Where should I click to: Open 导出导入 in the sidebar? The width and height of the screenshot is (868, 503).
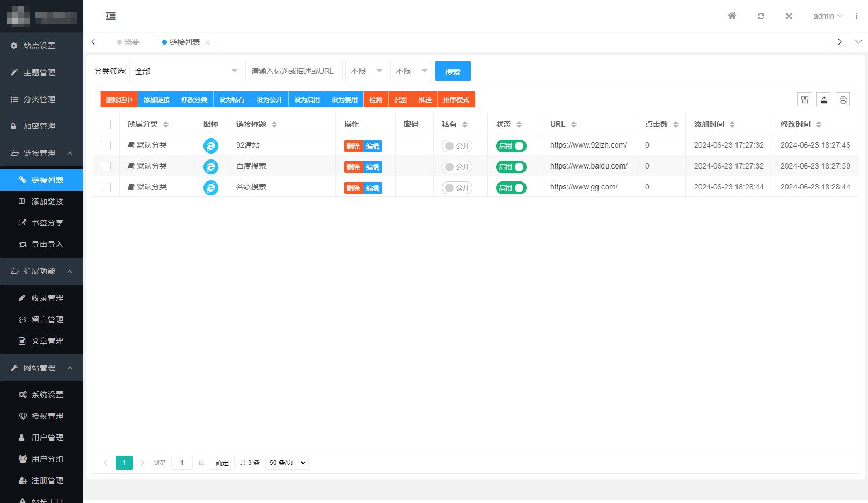[41, 244]
